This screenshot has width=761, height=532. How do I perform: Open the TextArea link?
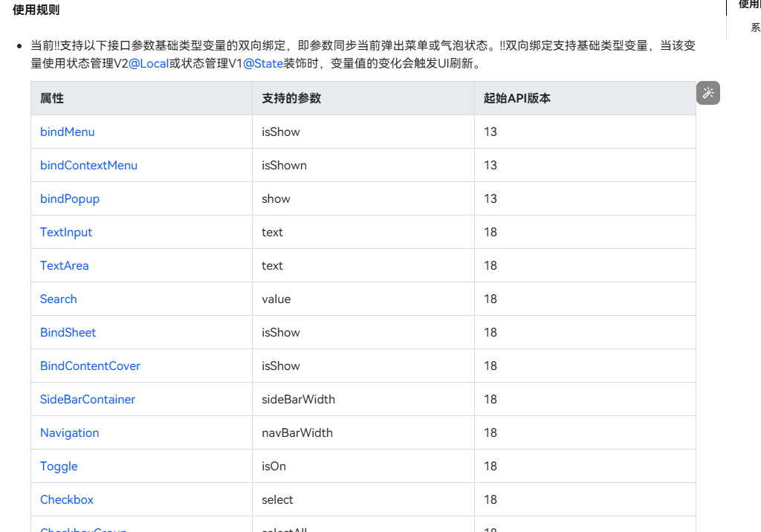click(65, 265)
